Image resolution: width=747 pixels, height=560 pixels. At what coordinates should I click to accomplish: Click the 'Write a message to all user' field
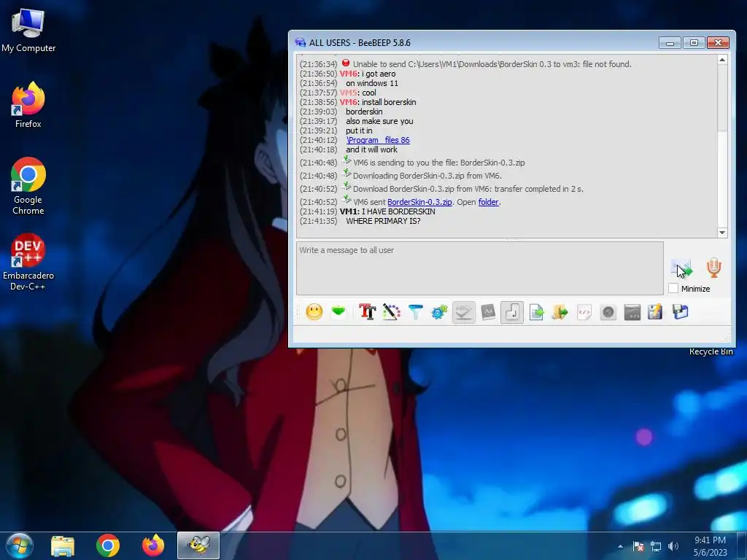pos(480,268)
